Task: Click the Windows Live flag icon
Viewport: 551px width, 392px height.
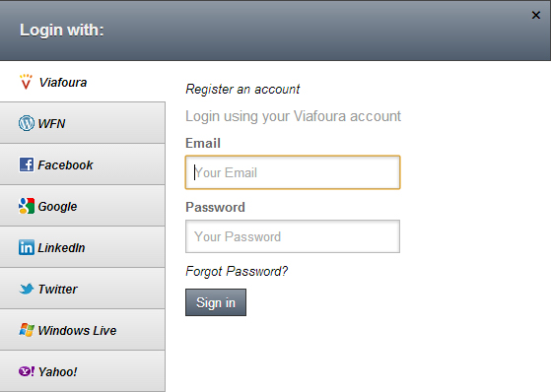Action: tap(27, 330)
